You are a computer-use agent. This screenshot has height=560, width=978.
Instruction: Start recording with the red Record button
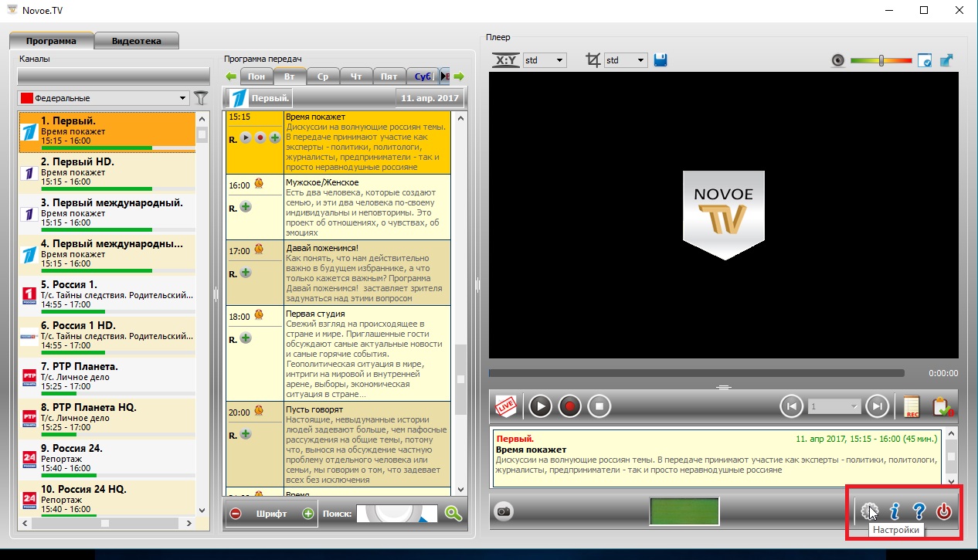pos(569,406)
